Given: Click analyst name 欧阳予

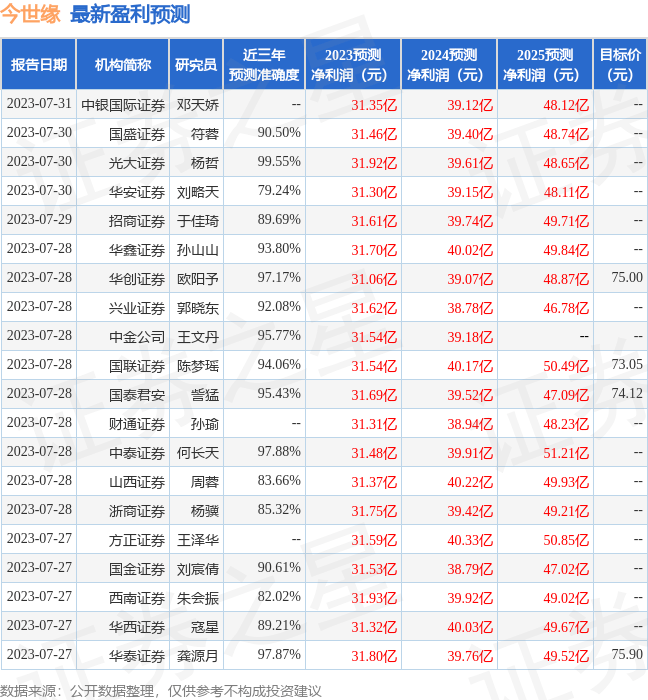Looking at the screenshot, I should pos(198,279).
